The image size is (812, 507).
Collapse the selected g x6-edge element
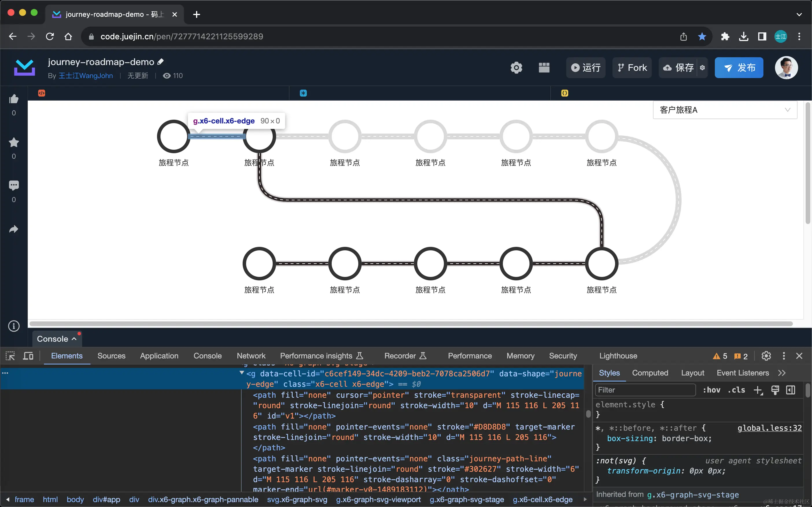pyautogui.click(x=241, y=373)
